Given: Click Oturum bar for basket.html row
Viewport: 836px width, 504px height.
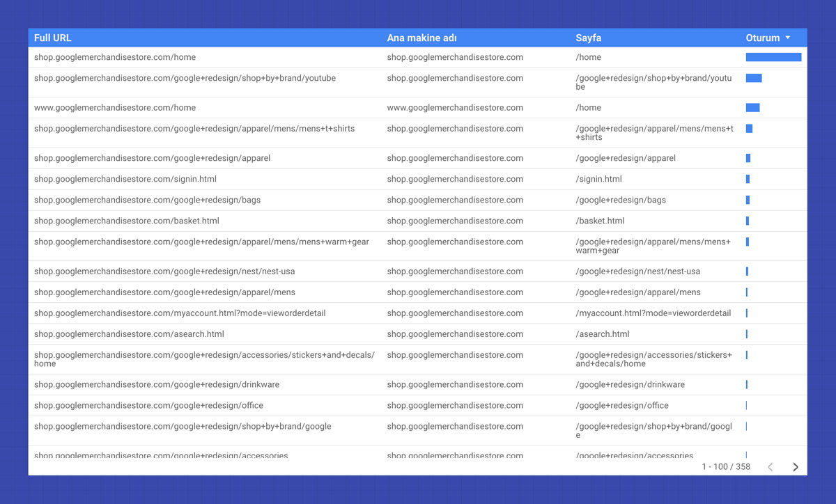Looking at the screenshot, I should pos(748,221).
